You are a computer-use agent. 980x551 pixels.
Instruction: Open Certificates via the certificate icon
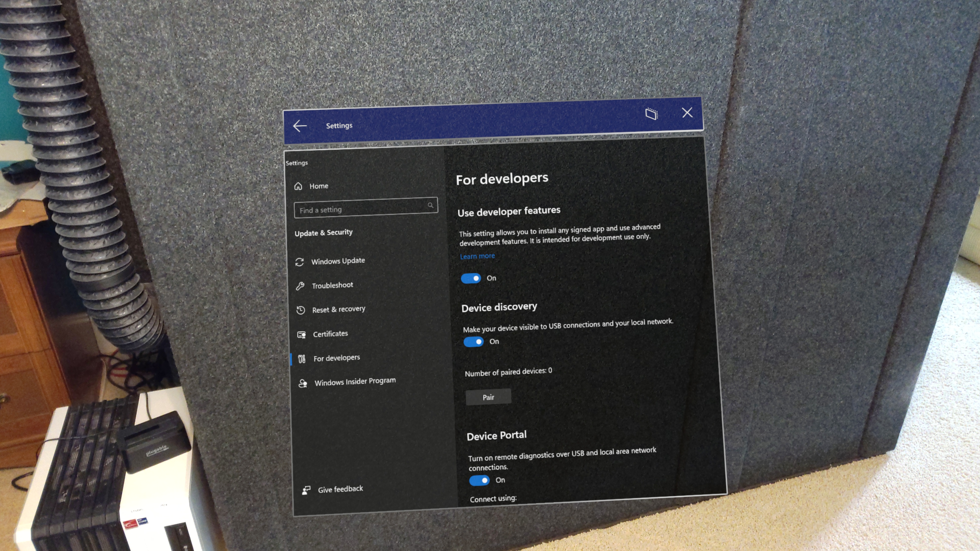click(x=301, y=334)
